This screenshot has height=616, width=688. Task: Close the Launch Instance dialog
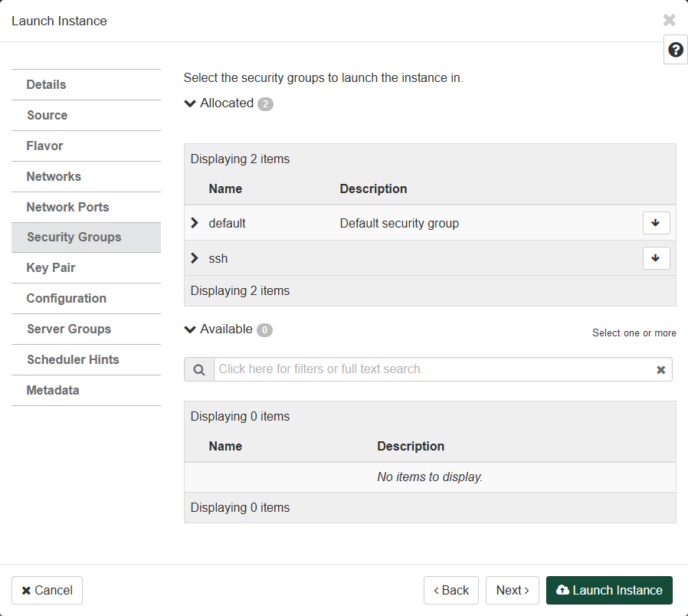click(x=669, y=21)
